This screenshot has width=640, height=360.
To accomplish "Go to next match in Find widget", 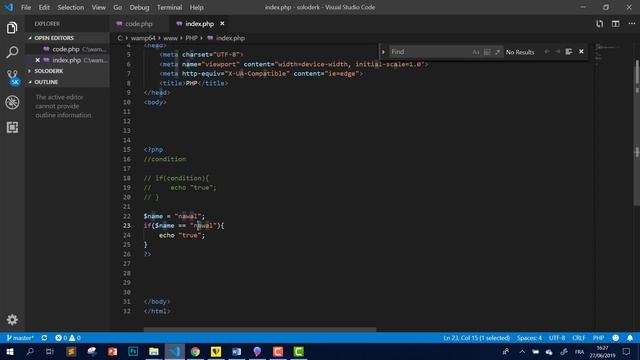I will click(x=558, y=52).
